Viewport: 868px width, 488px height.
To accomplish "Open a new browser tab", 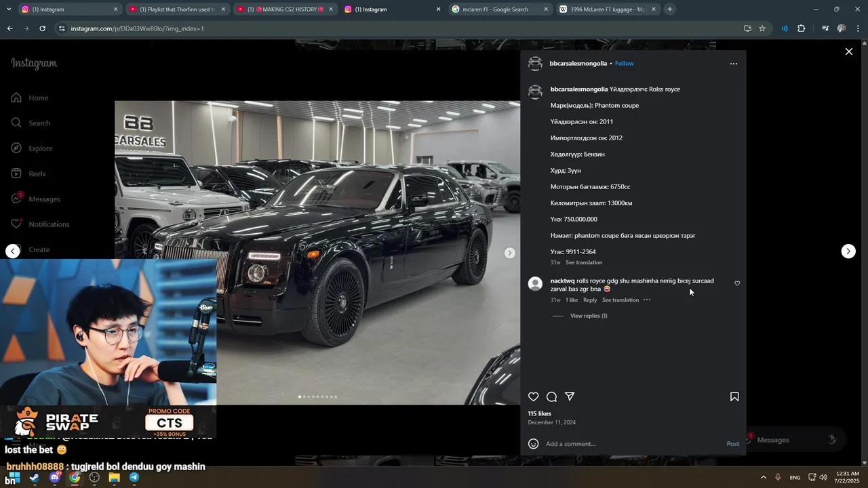I will coord(670,9).
